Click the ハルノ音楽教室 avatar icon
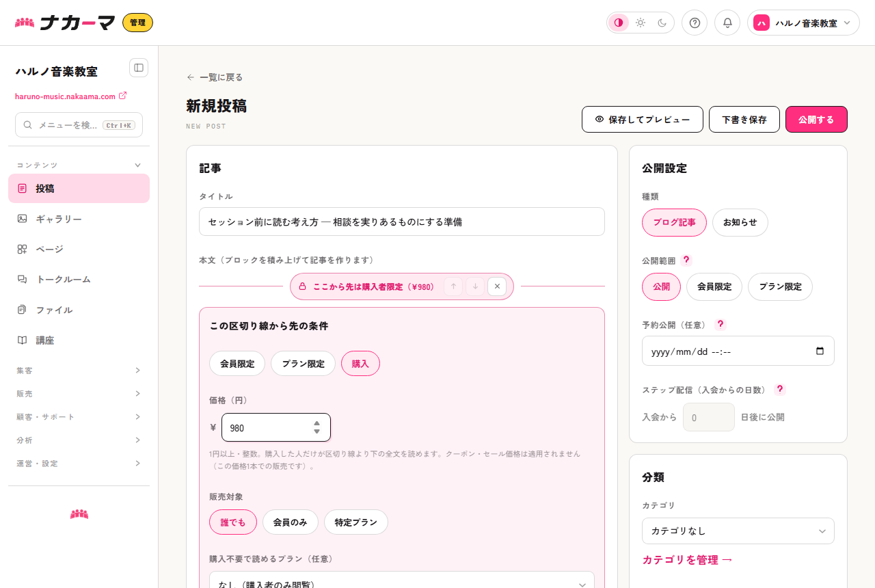The width and height of the screenshot is (875, 588). [x=762, y=23]
